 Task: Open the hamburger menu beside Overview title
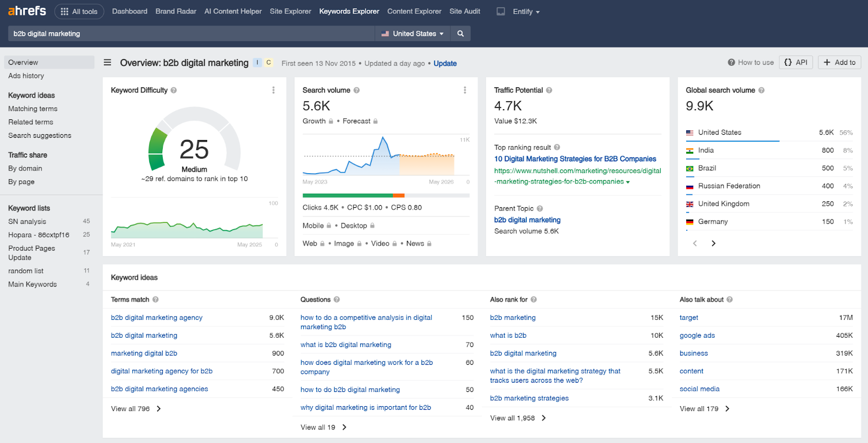pos(107,62)
